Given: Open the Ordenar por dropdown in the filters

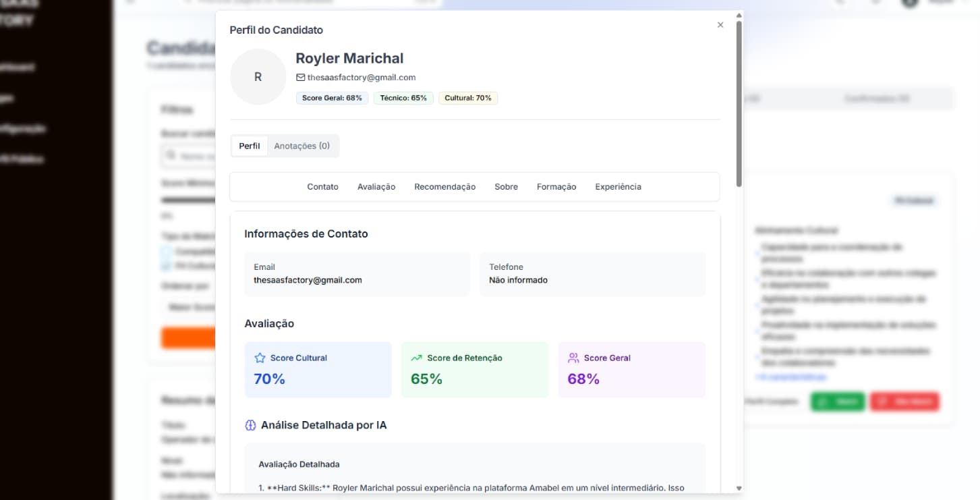Looking at the screenshot, I should click(x=189, y=308).
